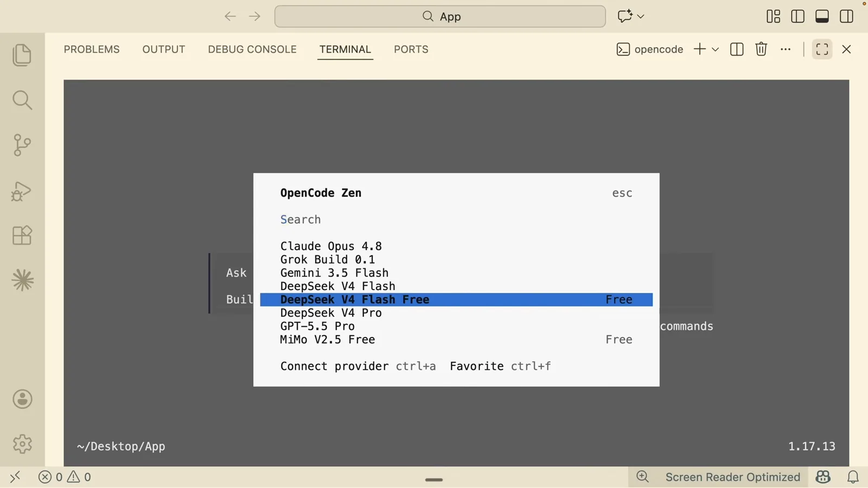Select the TERMINAL tab
This screenshot has width=868, height=488.
tap(345, 49)
